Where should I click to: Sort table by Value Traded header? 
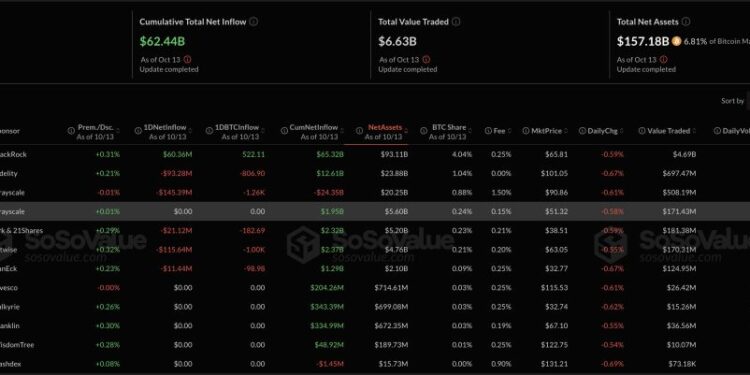[669, 131]
